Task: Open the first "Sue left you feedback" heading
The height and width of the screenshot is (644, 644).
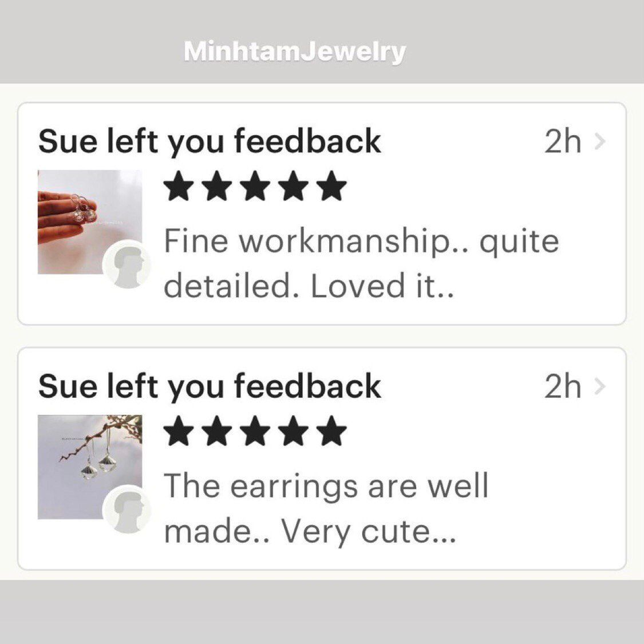Action: pyautogui.click(x=210, y=142)
